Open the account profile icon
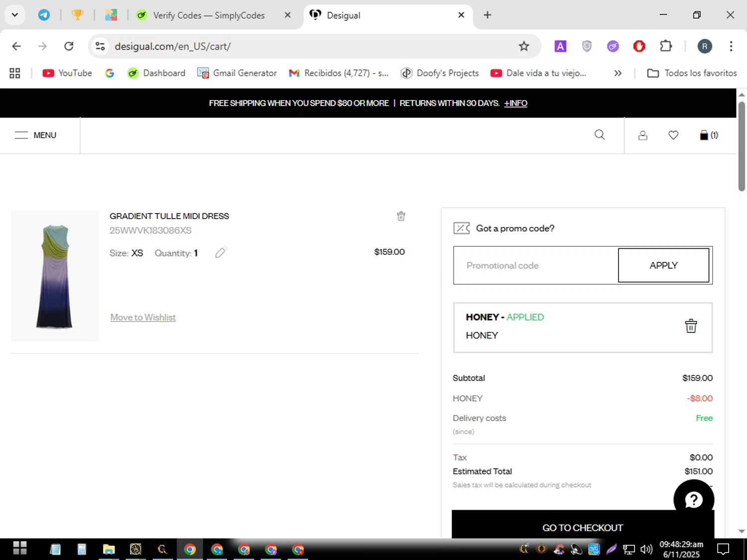The image size is (747, 560). point(643,135)
